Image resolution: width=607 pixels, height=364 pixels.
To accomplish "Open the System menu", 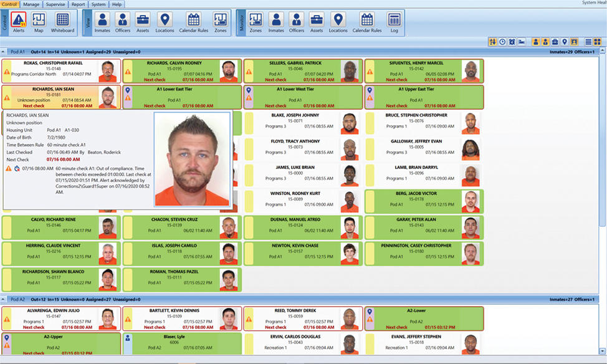I will point(98,3).
